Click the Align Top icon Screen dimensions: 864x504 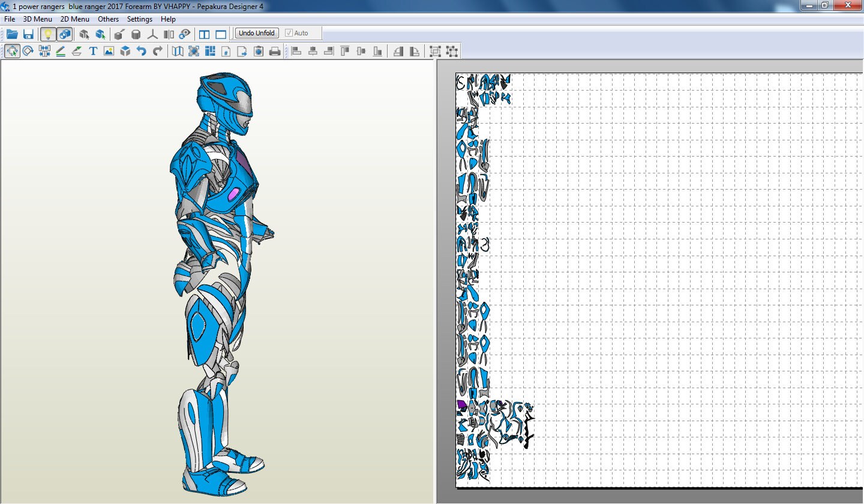click(345, 51)
